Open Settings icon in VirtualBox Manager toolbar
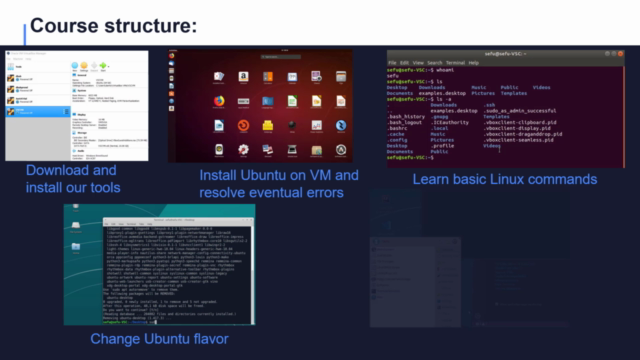Screen dimensions: 640x360 84,65
